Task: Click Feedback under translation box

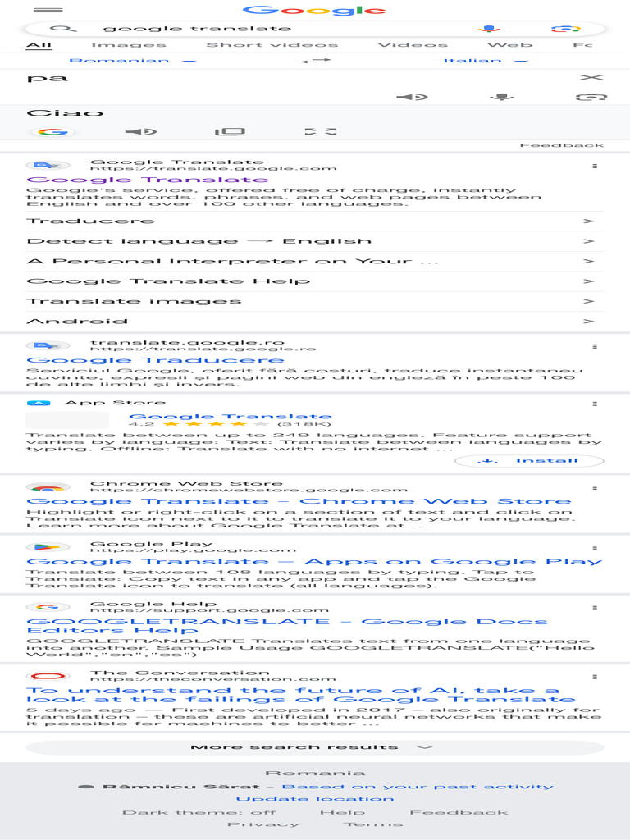Action: [561, 145]
